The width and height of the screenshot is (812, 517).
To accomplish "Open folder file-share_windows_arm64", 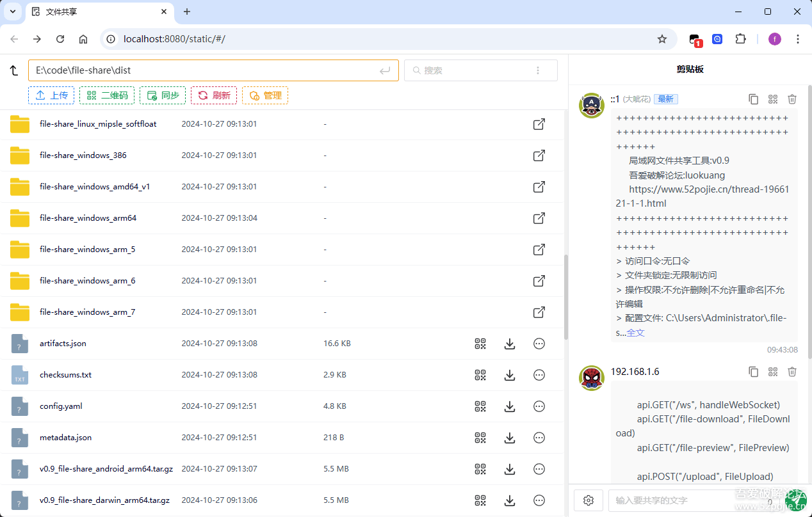I will point(88,218).
